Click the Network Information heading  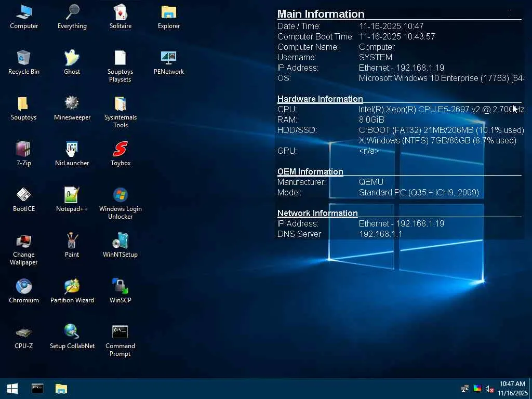[317, 213]
